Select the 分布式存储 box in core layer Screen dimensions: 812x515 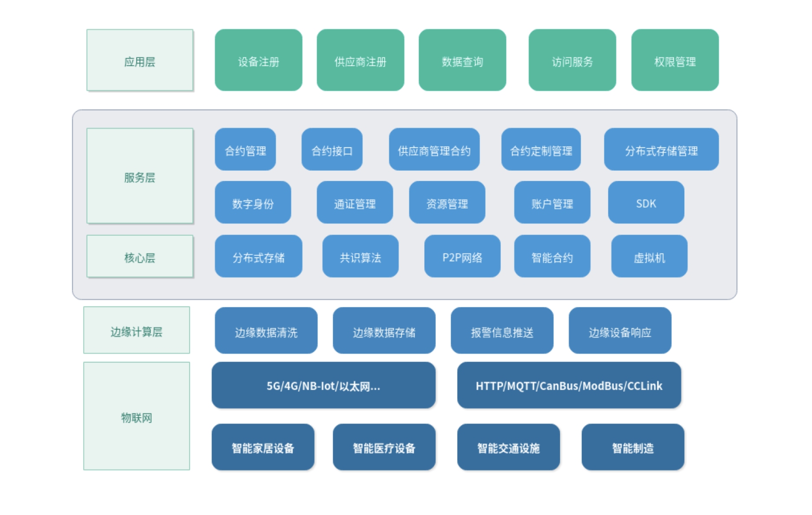[259, 256]
